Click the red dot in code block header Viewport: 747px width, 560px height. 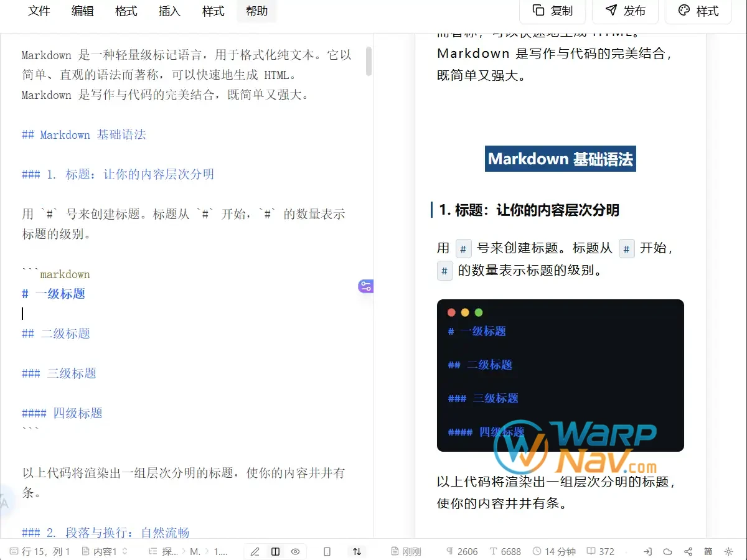coord(451,312)
